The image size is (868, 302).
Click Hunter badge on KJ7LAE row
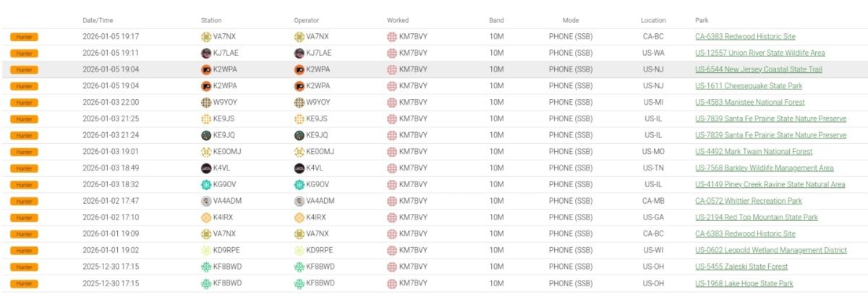(24, 53)
